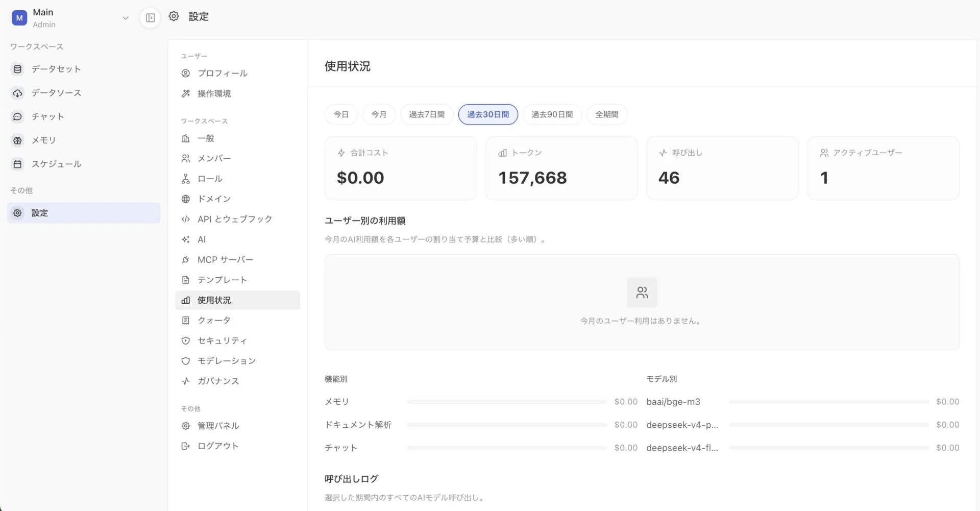Click the 一般 building icon
Screen dimensions: 980x511
[x=186, y=138]
